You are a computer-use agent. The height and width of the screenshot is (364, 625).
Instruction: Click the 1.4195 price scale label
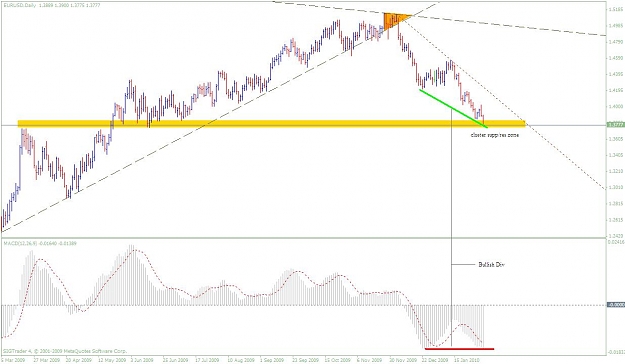[x=616, y=90]
